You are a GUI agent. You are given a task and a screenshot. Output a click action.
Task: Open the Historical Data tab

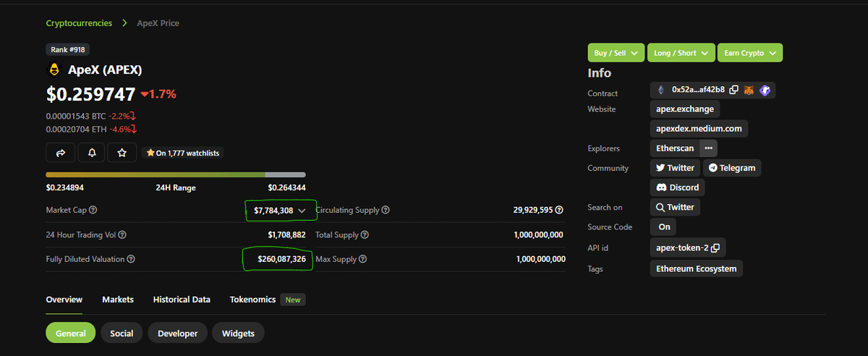(x=182, y=300)
